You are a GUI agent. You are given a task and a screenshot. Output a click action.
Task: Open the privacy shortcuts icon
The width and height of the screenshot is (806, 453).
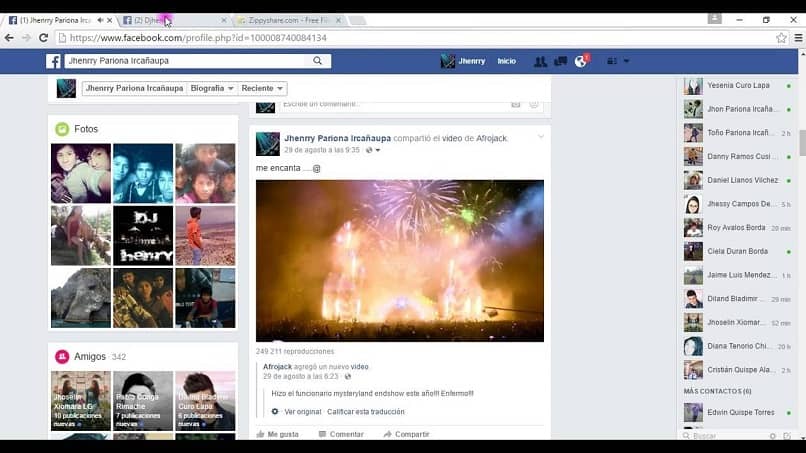click(612, 61)
